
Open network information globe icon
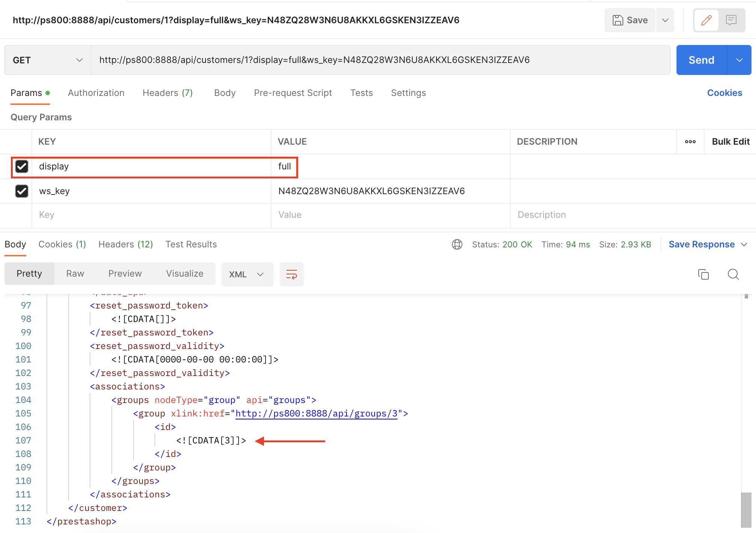(457, 244)
